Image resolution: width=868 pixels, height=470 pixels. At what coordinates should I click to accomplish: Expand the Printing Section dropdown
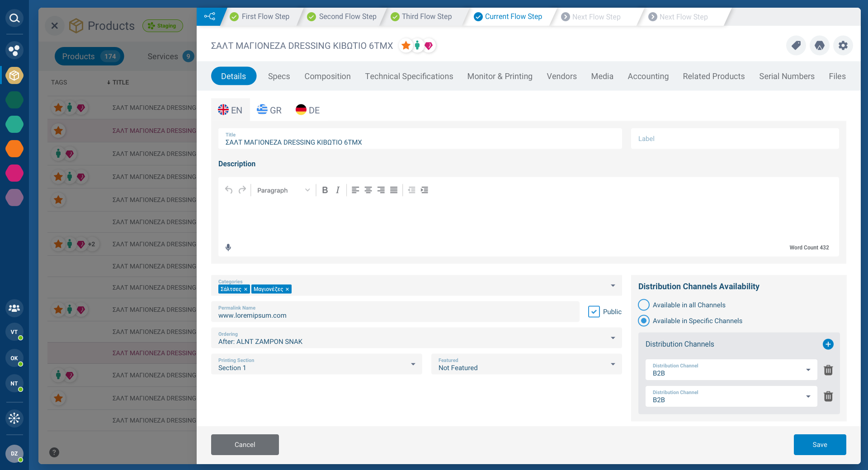click(412, 364)
